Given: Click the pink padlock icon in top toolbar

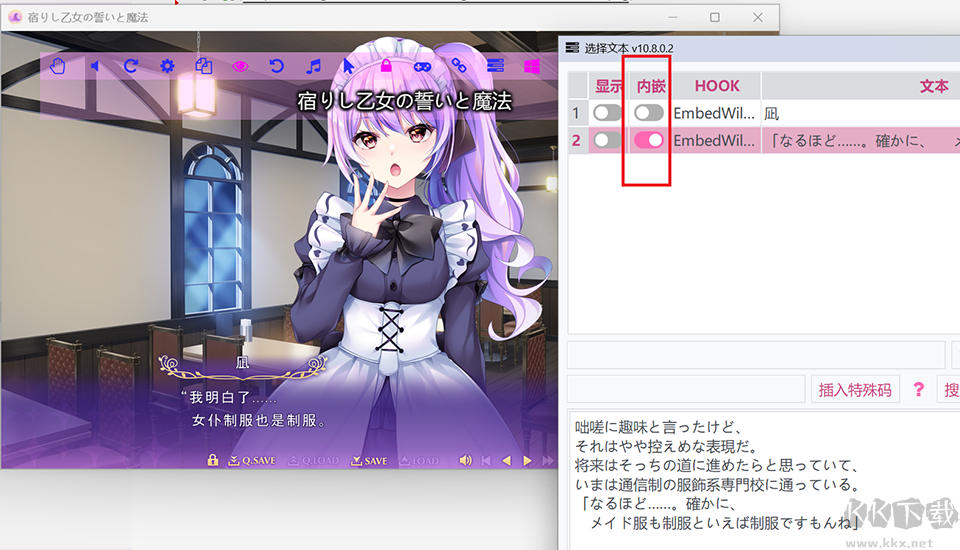Looking at the screenshot, I should 386,66.
